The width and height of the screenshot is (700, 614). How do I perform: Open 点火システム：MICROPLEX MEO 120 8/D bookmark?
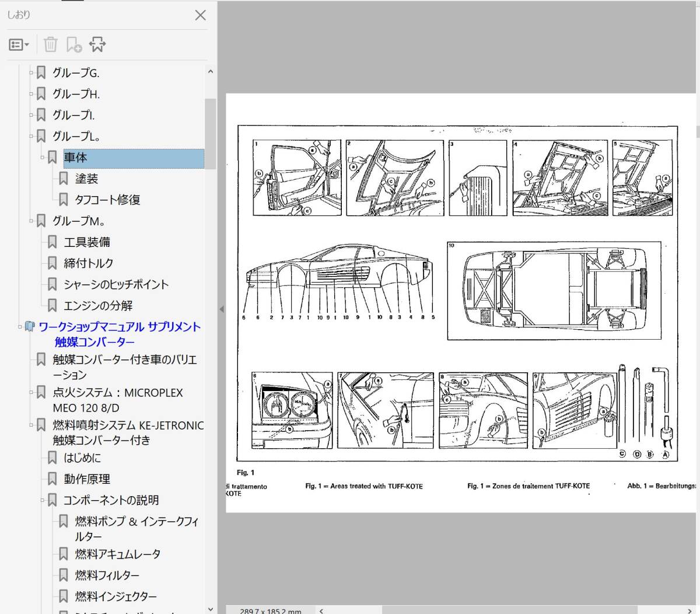tap(118, 400)
